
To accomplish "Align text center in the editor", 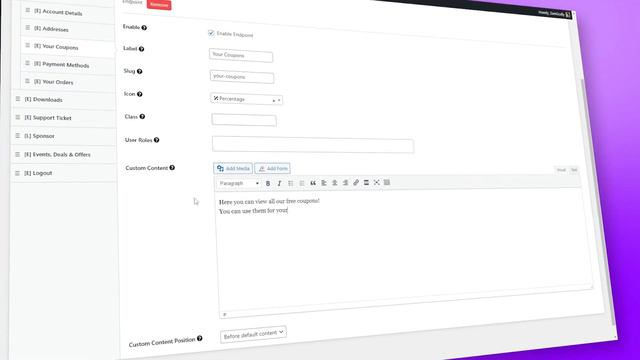I will coord(334,183).
